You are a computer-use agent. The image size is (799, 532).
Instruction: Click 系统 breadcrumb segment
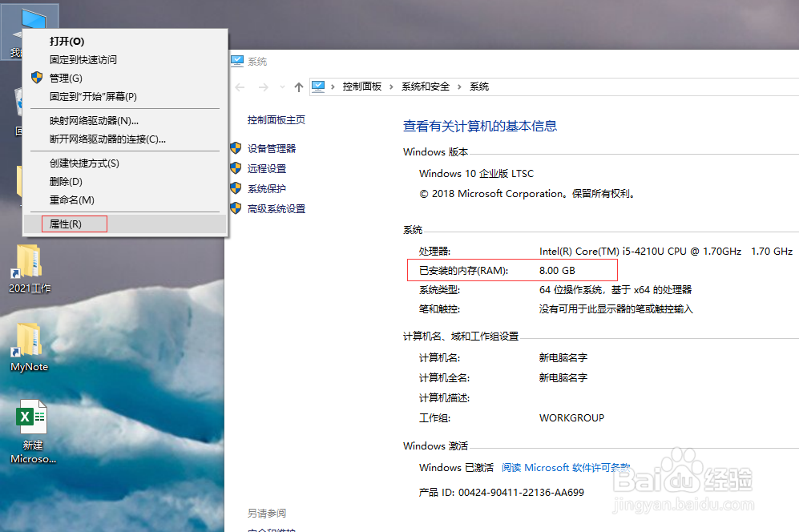click(479, 87)
